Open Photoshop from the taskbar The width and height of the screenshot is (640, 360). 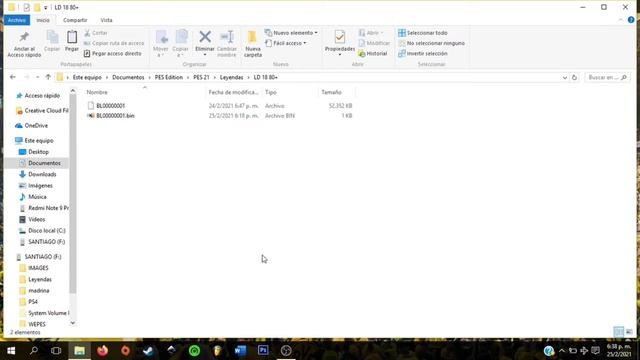click(263, 350)
